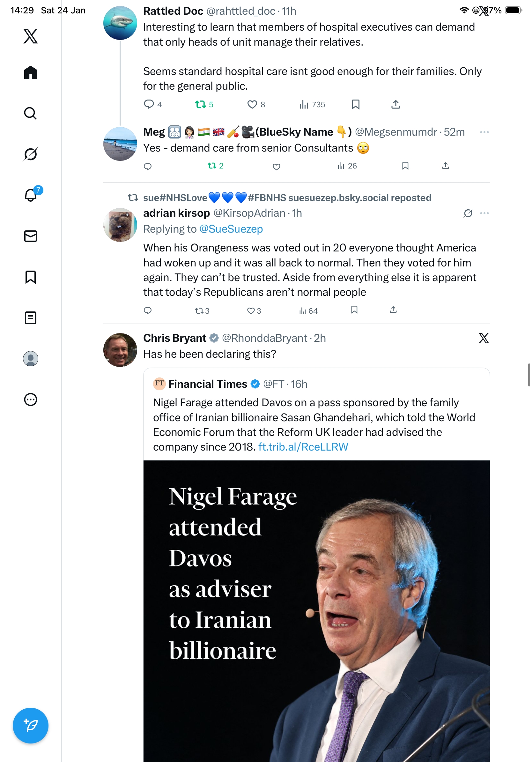
Task: Tap the compose post button
Action: click(x=31, y=726)
